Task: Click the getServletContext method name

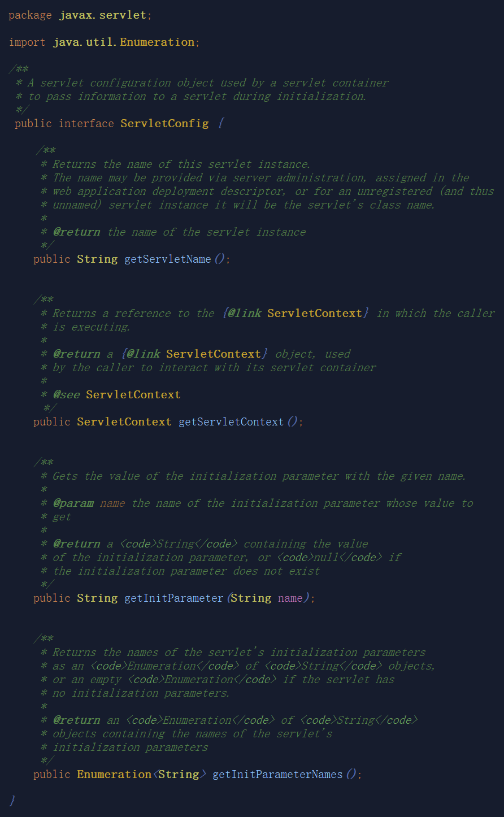Action: pos(231,421)
